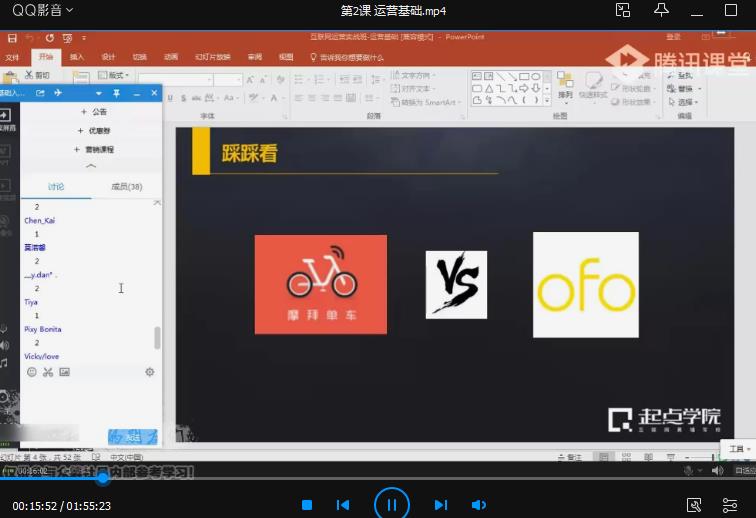Click the video progress bar handle
The height and width of the screenshot is (518, 756).
click(x=103, y=478)
